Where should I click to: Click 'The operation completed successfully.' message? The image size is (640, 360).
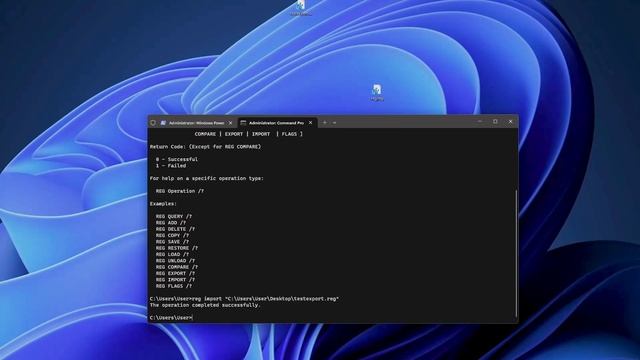coord(205,305)
